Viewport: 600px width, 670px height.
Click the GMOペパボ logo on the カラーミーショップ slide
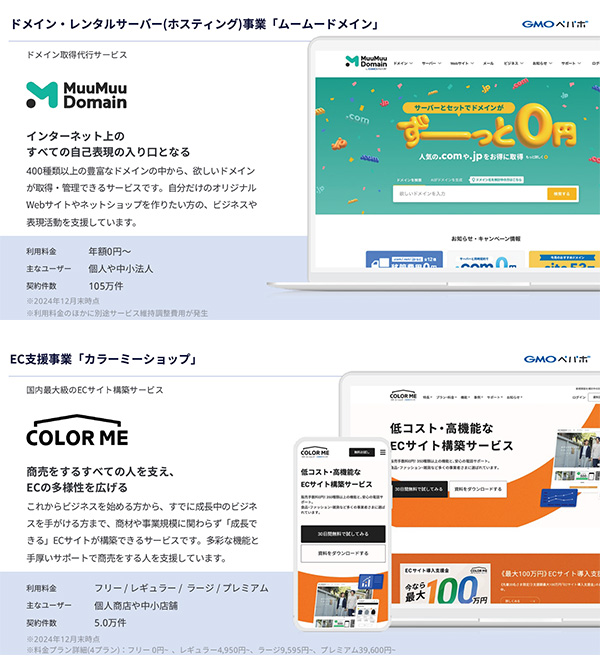pyautogui.click(x=557, y=359)
